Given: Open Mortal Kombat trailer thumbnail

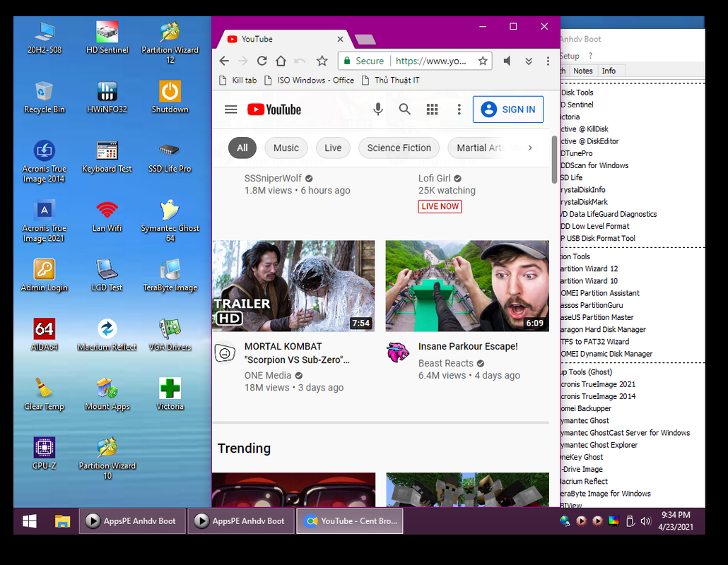Looking at the screenshot, I should pyautogui.click(x=293, y=286).
